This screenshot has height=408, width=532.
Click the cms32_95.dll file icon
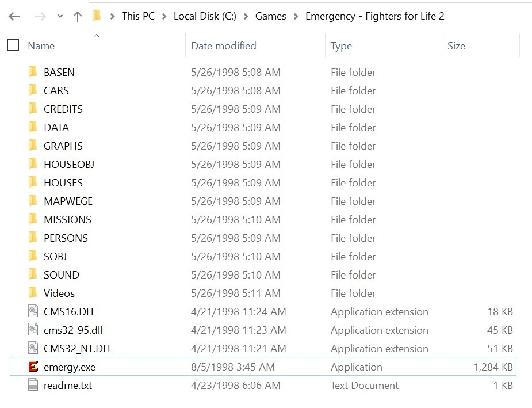pyautogui.click(x=33, y=330)
